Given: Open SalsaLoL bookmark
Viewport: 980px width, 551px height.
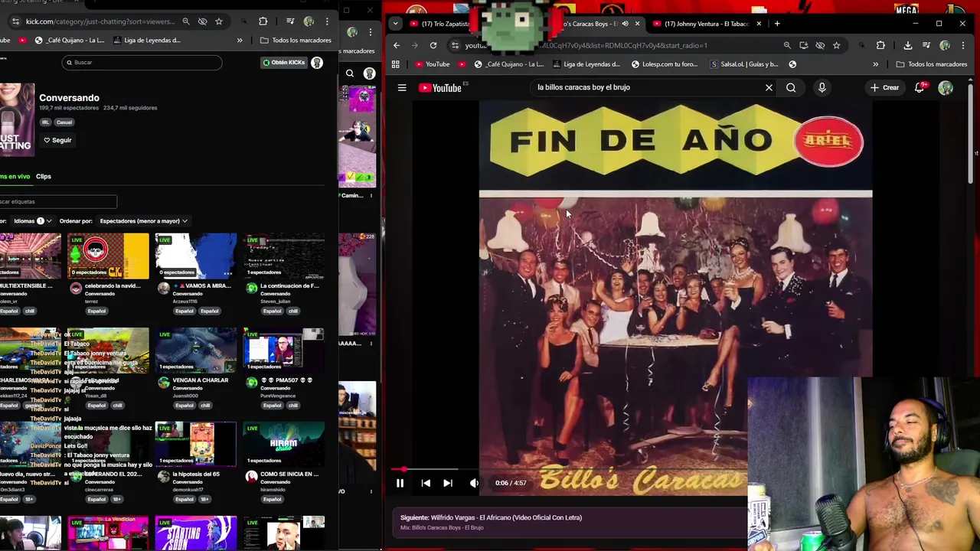Looking at the screenshot, I should pyautogui.click(x=744, y=64).
